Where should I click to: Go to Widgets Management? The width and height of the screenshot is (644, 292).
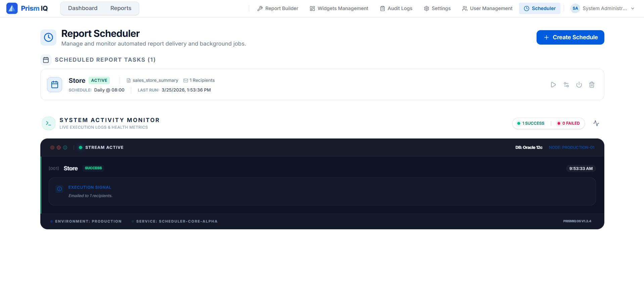339,8
